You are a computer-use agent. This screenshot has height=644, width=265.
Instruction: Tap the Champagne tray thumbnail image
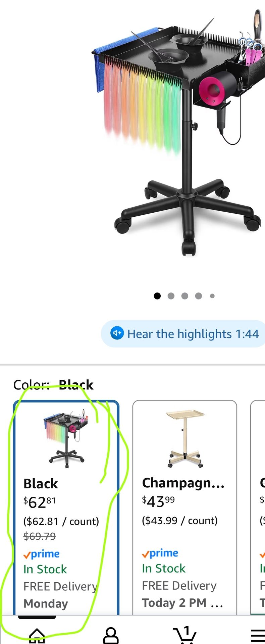pos(185,439)
